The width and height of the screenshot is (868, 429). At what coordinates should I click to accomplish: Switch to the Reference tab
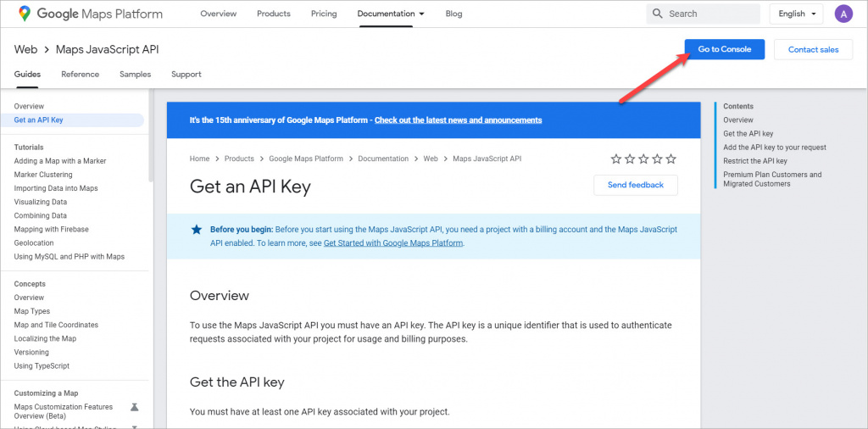pos(80,74)
